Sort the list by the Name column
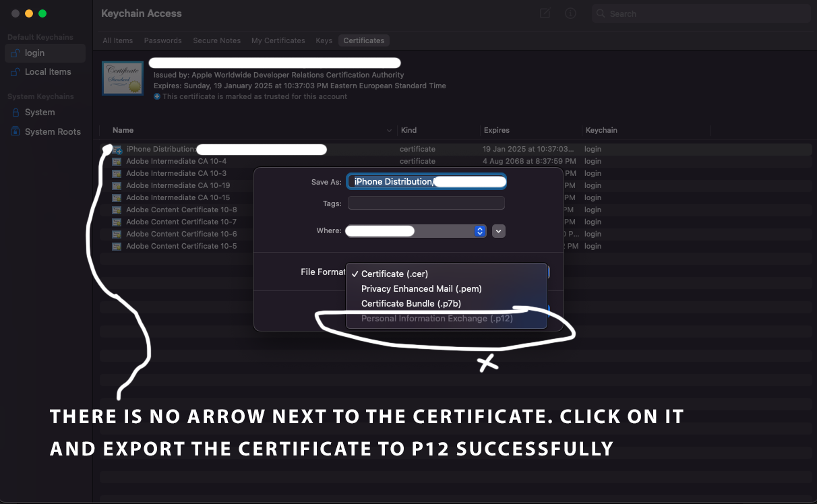The width and height of the screenshot is (817, 504). click(123, 130)
